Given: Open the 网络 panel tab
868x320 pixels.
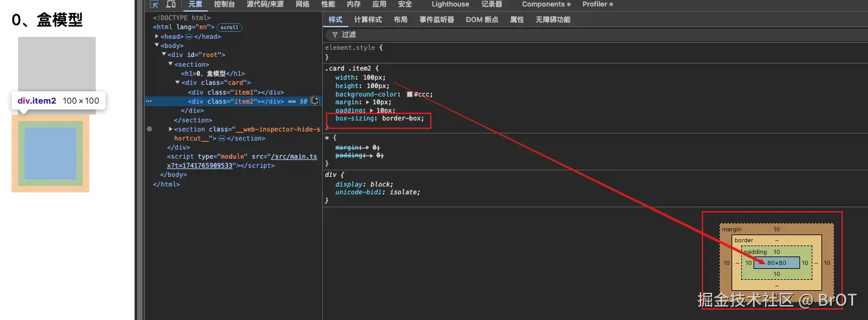Looking at the screenshot, I should 302,5.
